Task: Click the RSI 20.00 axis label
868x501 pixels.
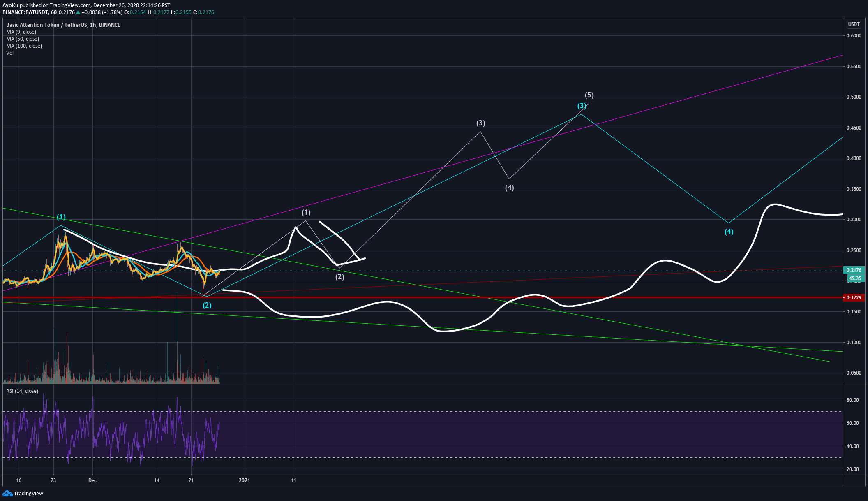Action: point(853,469)
